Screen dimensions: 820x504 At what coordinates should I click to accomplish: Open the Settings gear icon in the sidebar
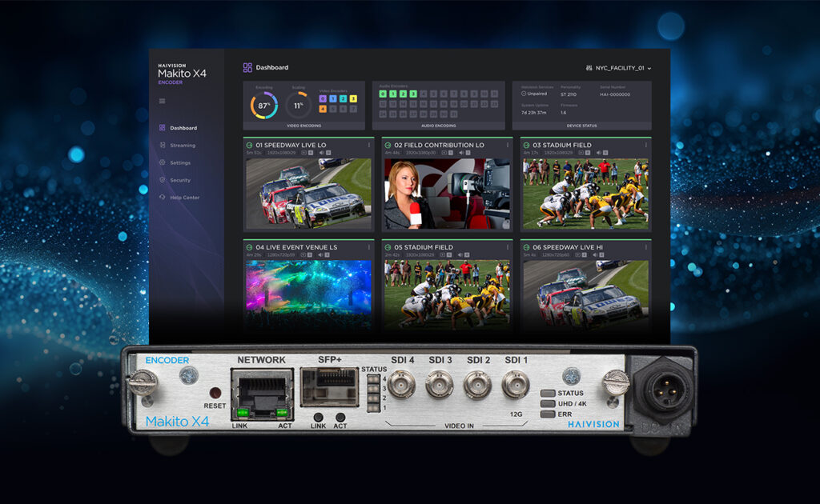coord(162,162)
